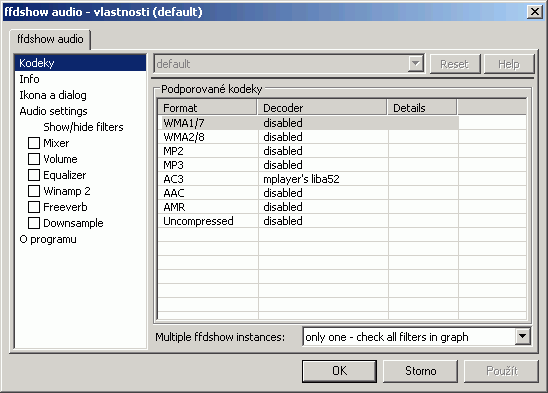The image size is (548, 393).
Task: Open the default preset dropdown arrow
Action: pos(416,64)
